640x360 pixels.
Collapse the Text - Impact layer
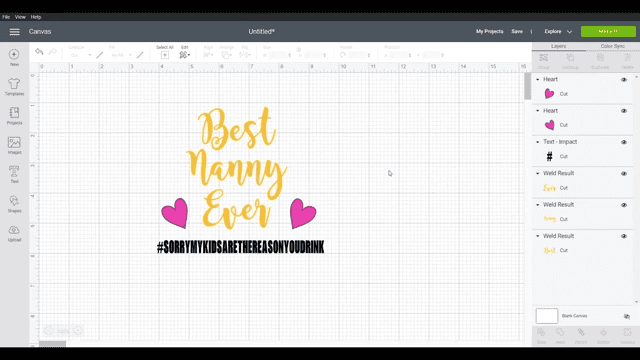click(x=538, y=142)
